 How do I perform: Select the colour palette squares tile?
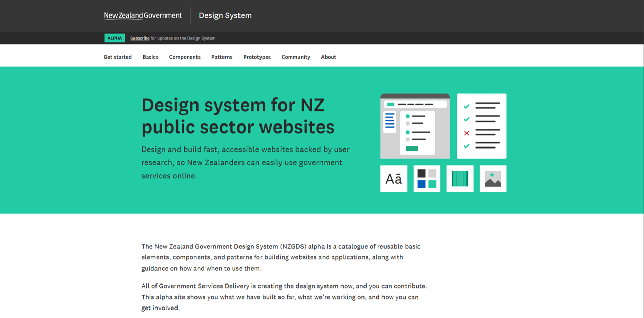pyautogui.click(x=427, y=179)
